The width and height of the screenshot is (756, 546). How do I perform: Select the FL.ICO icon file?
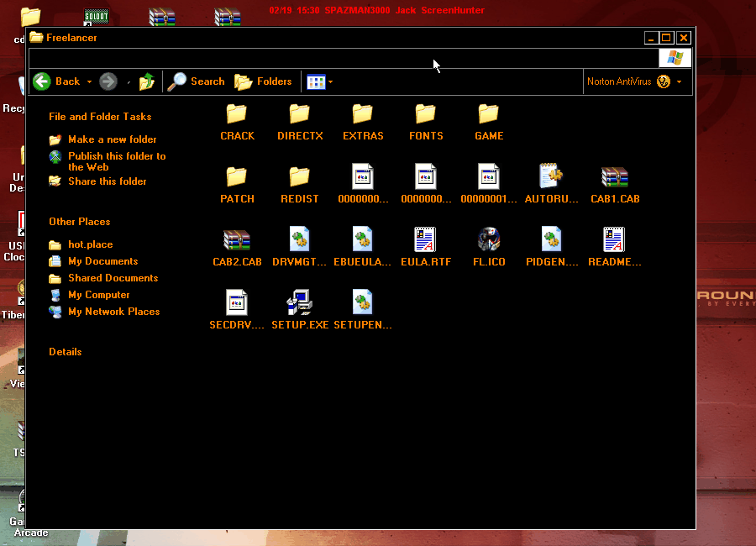coord(488,248)
